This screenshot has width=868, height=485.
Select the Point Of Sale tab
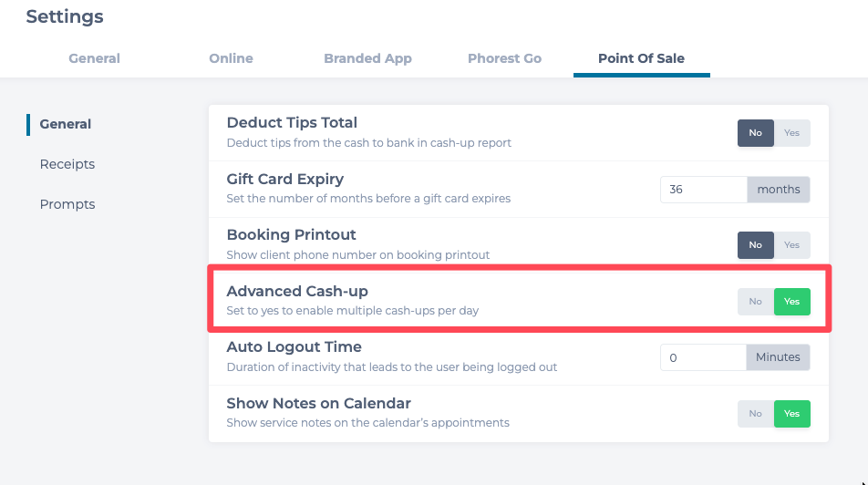pos(641,58)
